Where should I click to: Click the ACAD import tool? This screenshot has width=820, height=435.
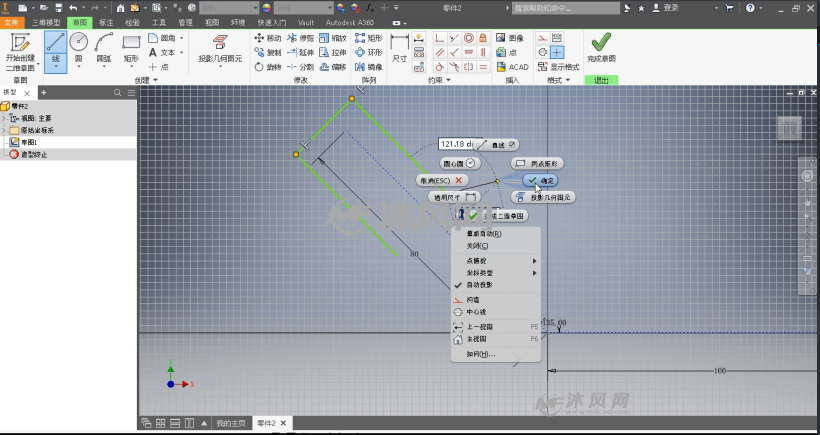(512, 67)
